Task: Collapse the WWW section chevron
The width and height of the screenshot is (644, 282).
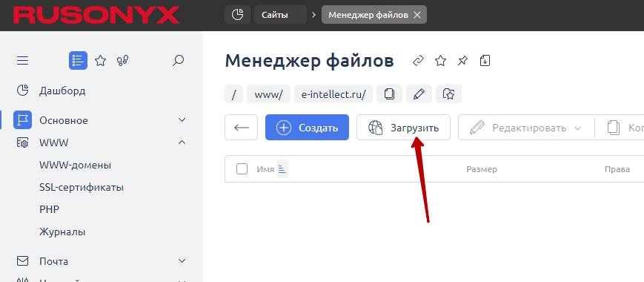Action: (182, 142)
